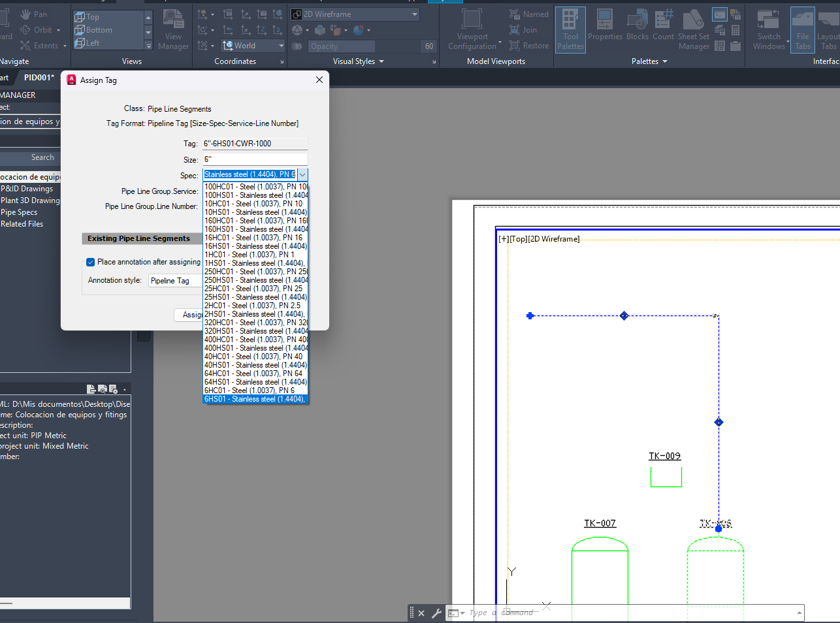The height and width of the screenshot is (623, 840).
Task: Click the wrench icon beside command line
Action: coord(436,613)
